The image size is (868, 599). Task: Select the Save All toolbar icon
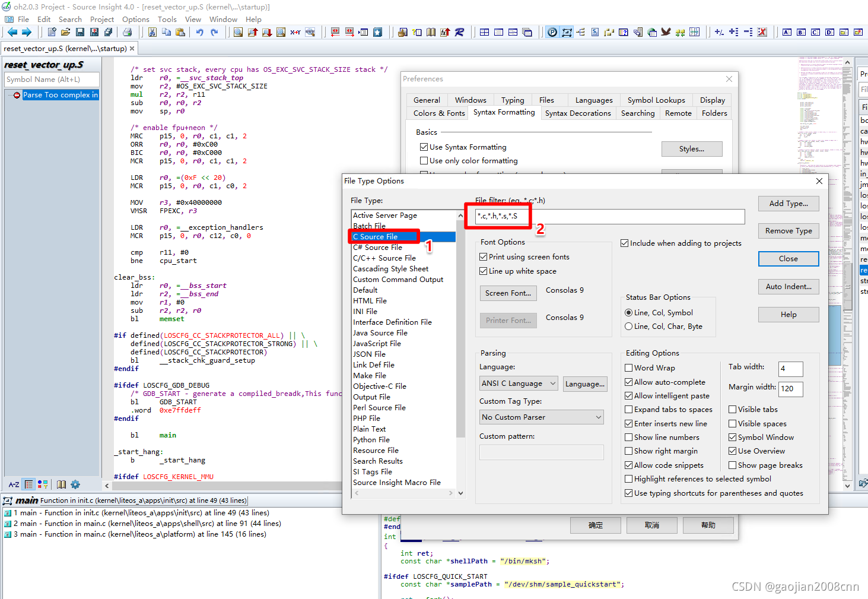(x=108, y=32)
